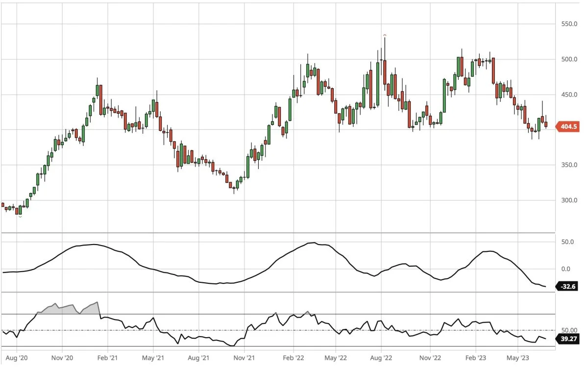Select the Aug '22 date label
The height and width of the screenshot is (371, 588).
click(382, 358)
